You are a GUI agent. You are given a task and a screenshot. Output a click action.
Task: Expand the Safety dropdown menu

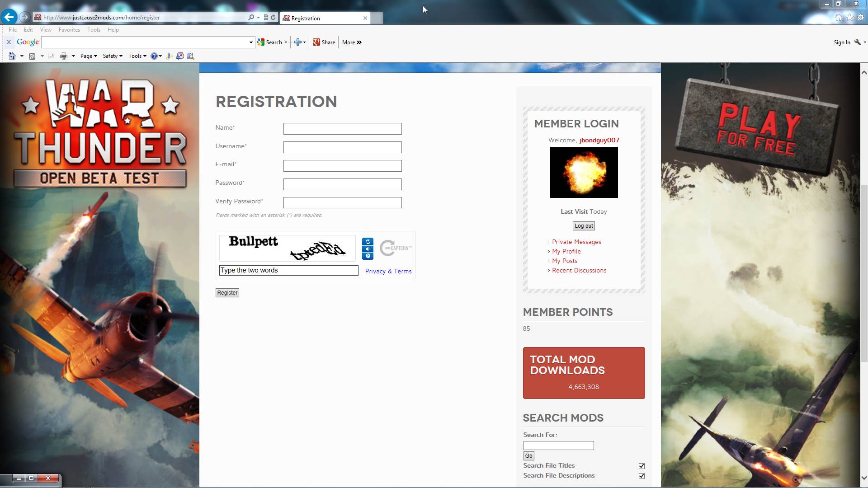coord(113,56)
